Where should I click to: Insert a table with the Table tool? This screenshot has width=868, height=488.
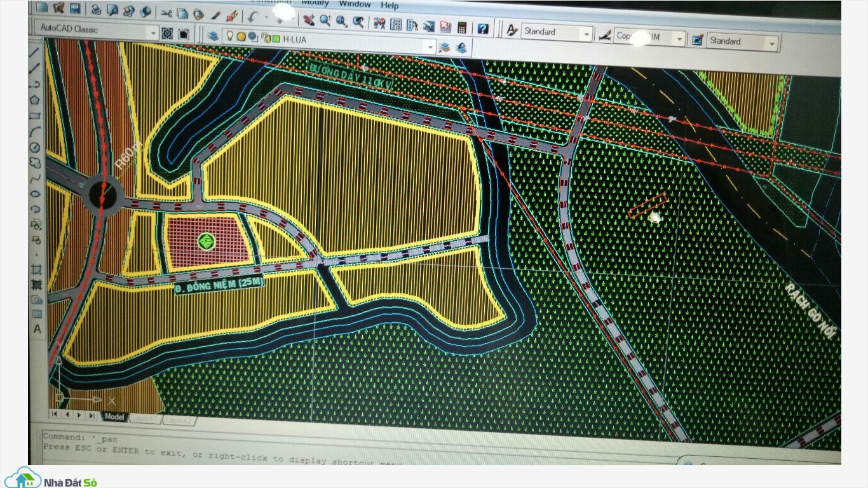(x=37, y=314)
